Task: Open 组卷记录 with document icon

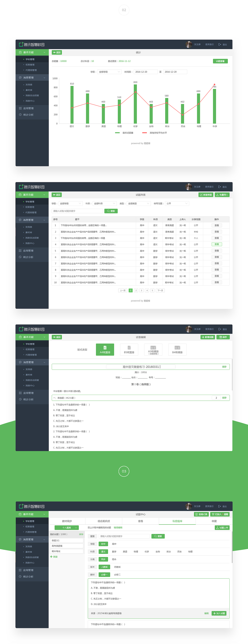Action: [x=201, y=514]
